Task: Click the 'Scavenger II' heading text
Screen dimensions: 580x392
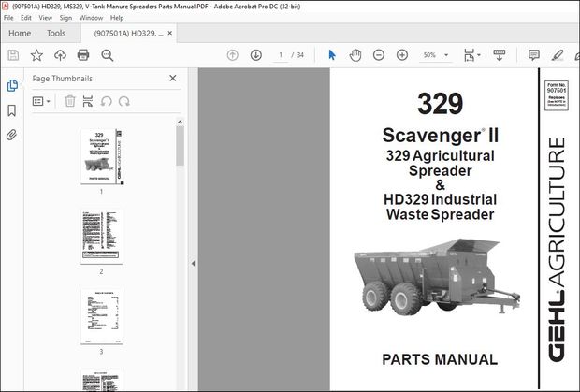Action: 441,135
